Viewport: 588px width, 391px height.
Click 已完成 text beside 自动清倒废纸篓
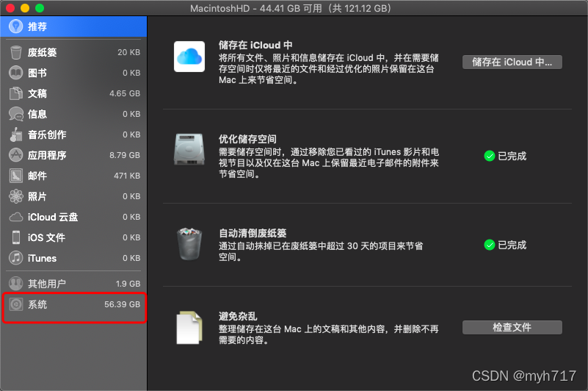pos(512,245)
